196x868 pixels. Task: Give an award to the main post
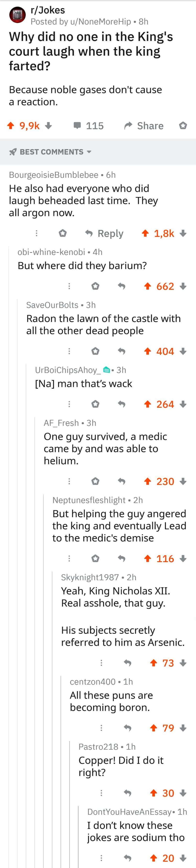pyautogui.click(x=183, y=126)
